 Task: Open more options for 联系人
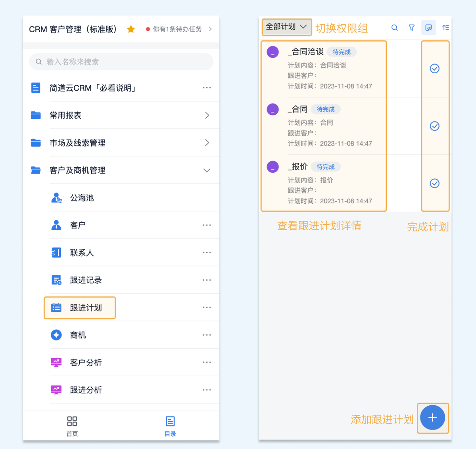(x=207, y=252)
